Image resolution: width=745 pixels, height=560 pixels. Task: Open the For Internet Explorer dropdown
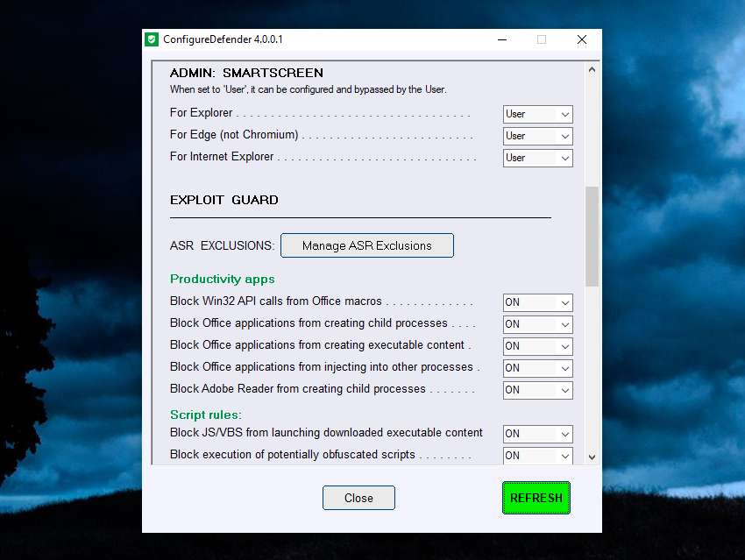coord(538,158)
